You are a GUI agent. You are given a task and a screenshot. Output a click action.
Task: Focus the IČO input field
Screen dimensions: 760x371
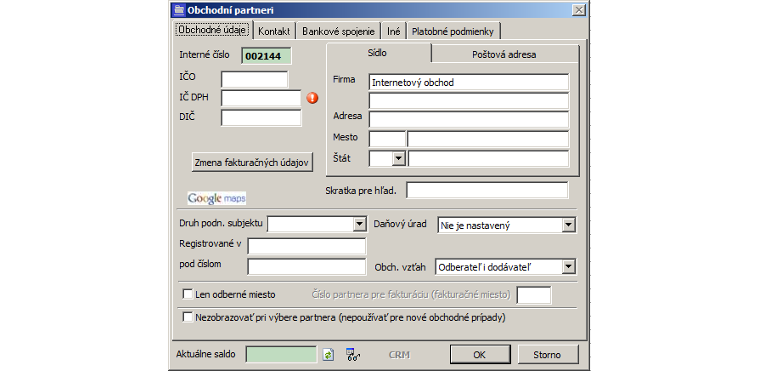[254, 79]
